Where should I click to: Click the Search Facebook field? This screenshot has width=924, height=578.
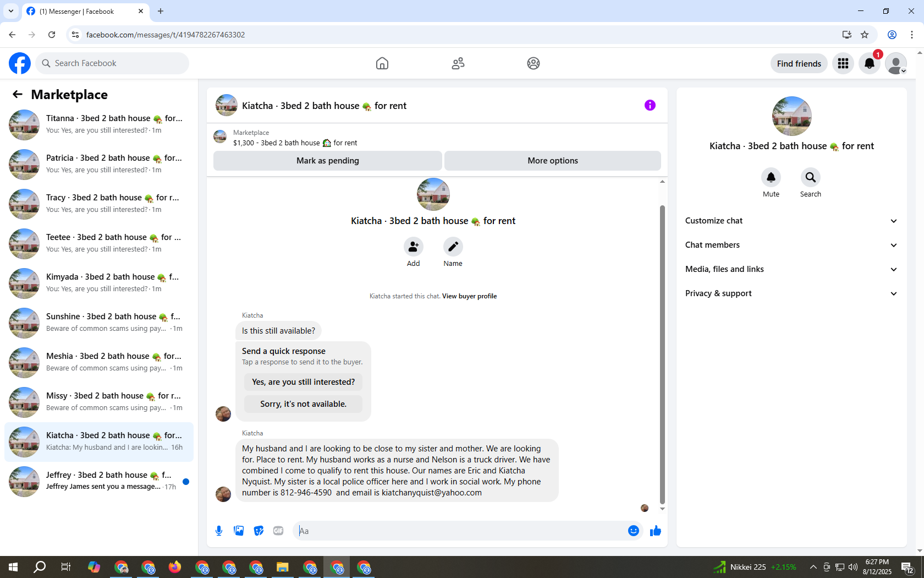112,63
